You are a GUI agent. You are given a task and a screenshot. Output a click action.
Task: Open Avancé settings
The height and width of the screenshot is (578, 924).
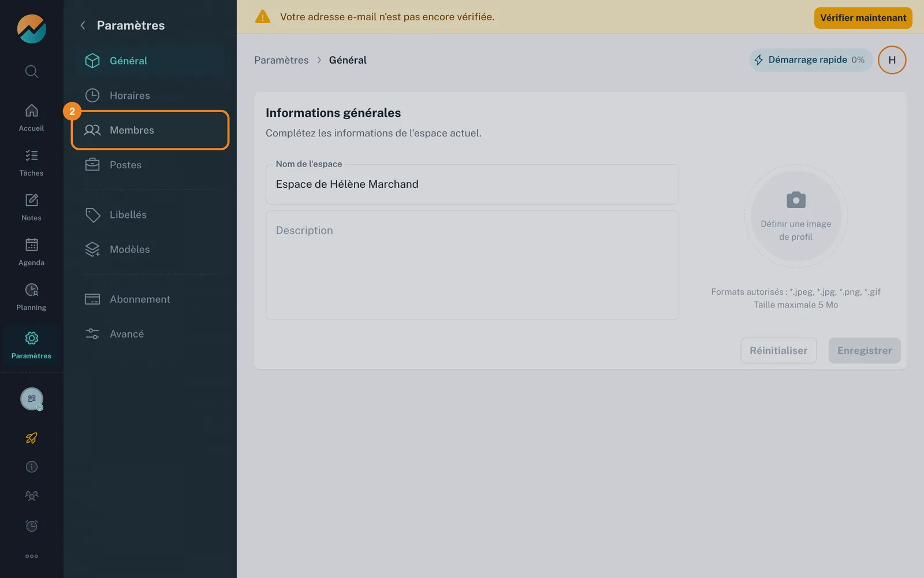click(x=150, y=334)
